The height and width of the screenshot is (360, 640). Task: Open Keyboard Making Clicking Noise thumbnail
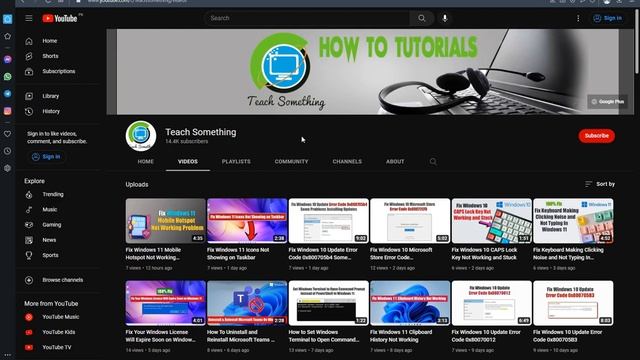(573, 221)
